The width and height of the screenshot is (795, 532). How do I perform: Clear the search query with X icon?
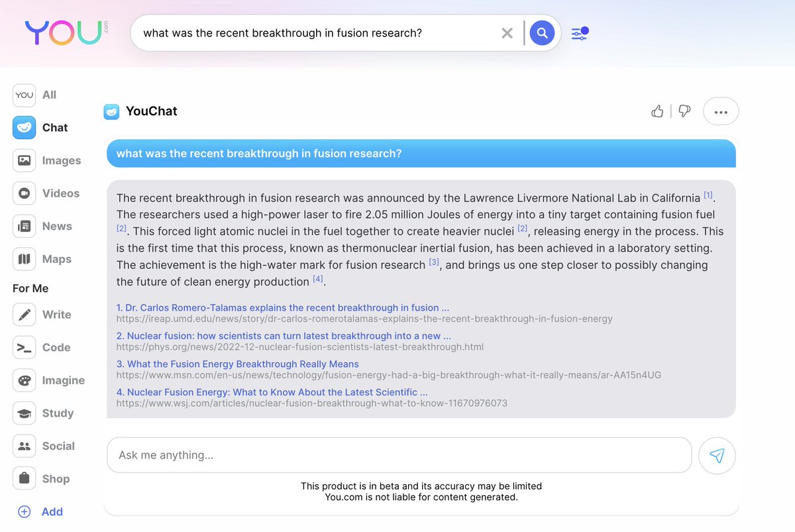pos(507,33)
